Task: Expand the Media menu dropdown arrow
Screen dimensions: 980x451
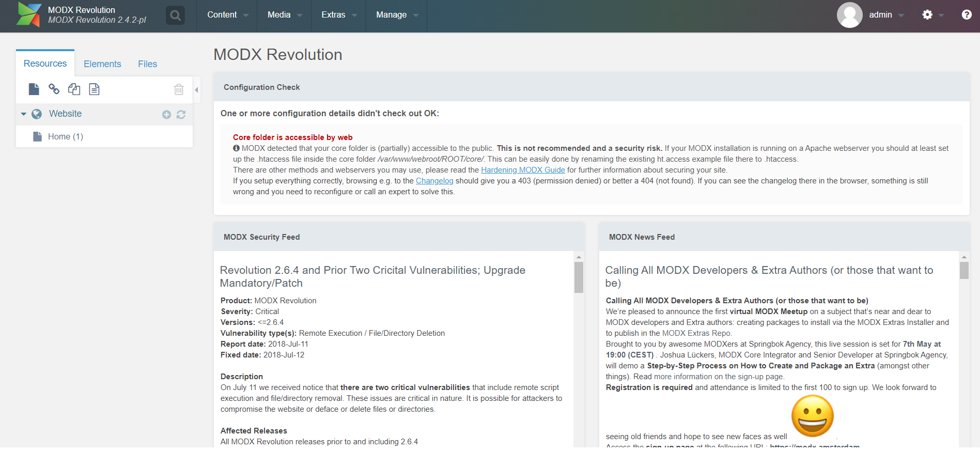Action: click(x=300, y=15)
